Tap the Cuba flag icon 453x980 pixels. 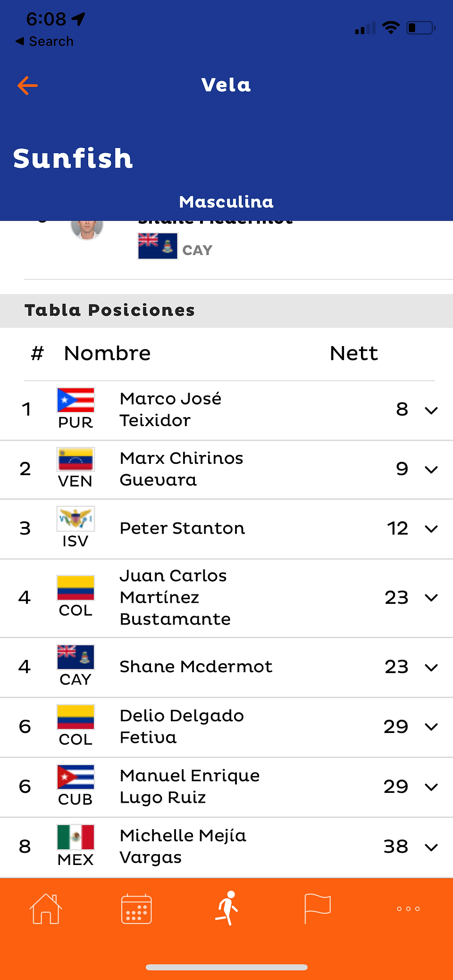click(75, 777)
